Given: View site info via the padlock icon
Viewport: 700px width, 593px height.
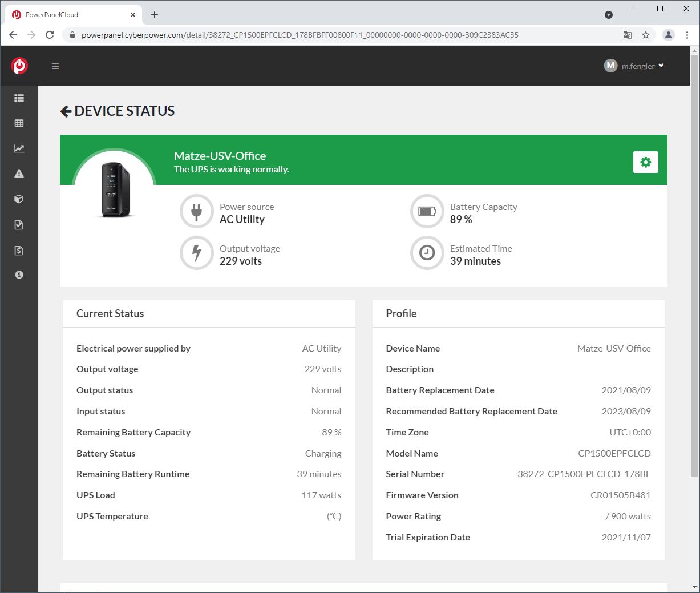Looking at the screenshot, I should pos(72,35).
